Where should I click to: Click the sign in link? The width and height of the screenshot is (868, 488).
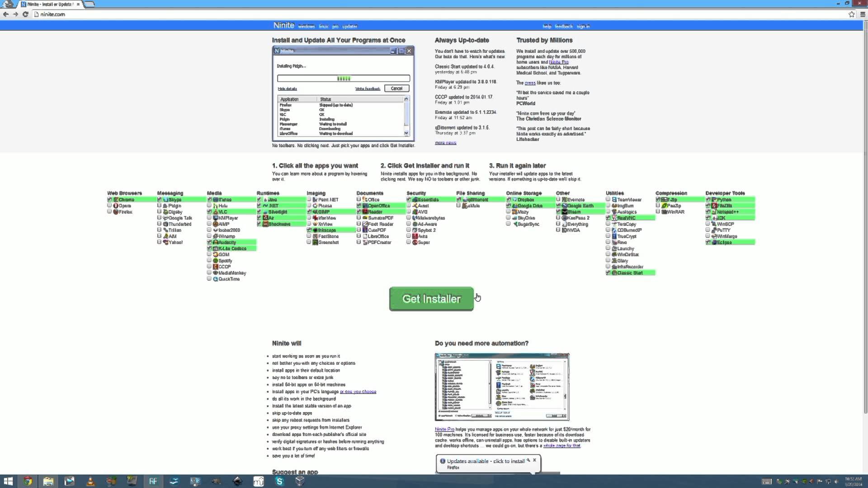[583, 27]
